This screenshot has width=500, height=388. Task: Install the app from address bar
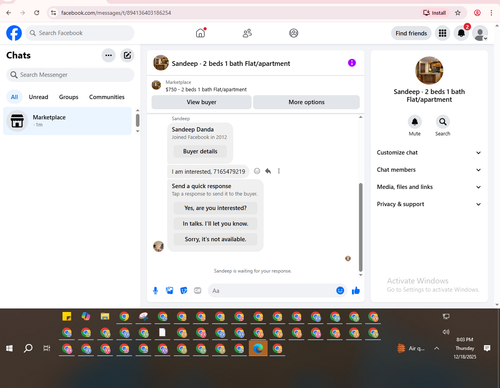pyautogui.click(x=434, y=13)
